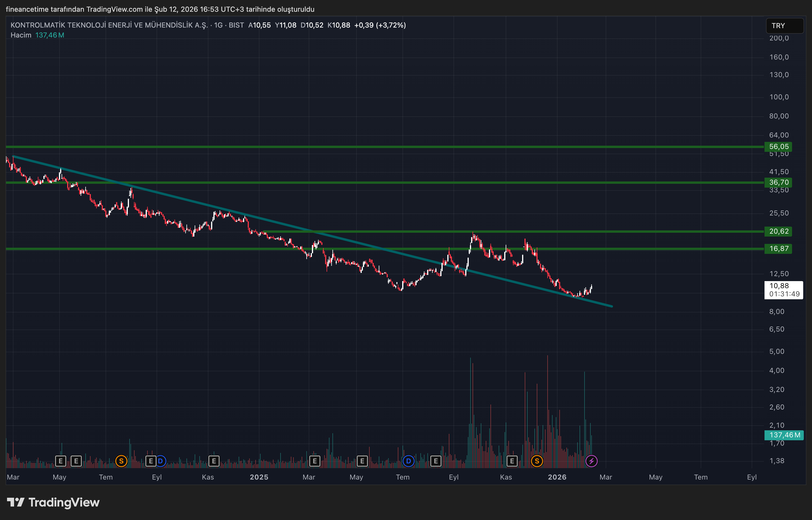
Task: Click the current price 10,88 countdown label
Action: 783,290
